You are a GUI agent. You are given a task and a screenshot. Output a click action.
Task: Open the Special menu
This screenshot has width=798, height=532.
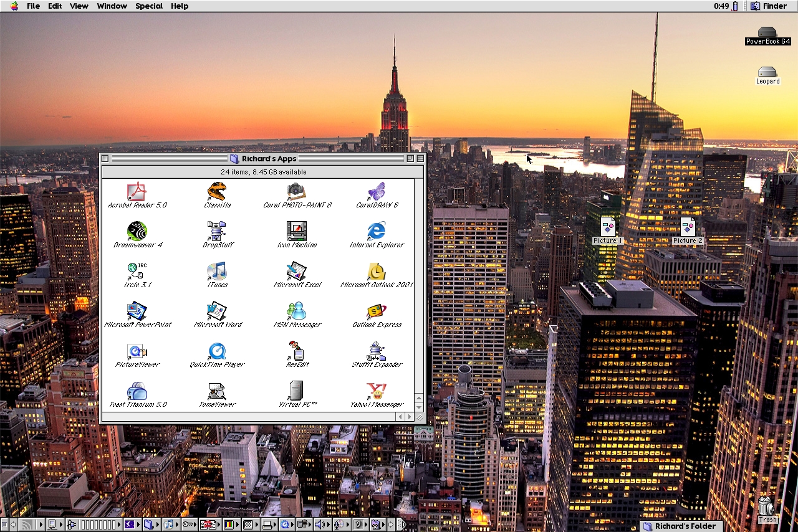tap(149, 6)
